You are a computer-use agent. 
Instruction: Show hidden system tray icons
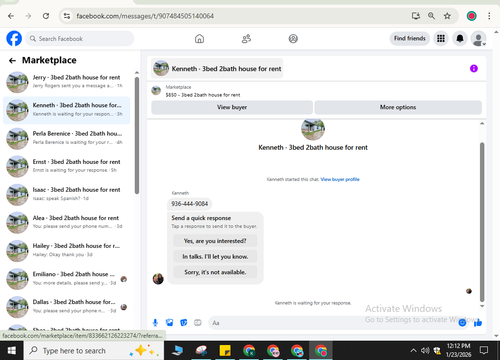tap(413, 351)
